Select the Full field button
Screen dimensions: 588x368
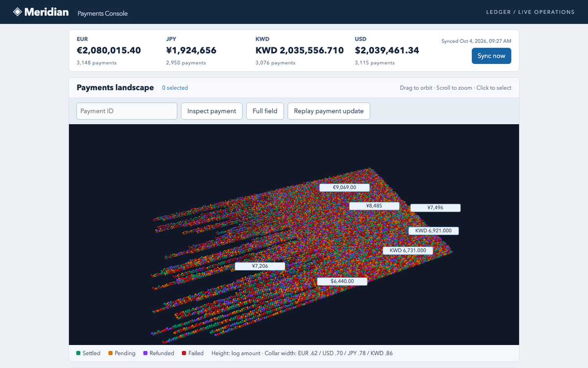(x=265, y=111)
